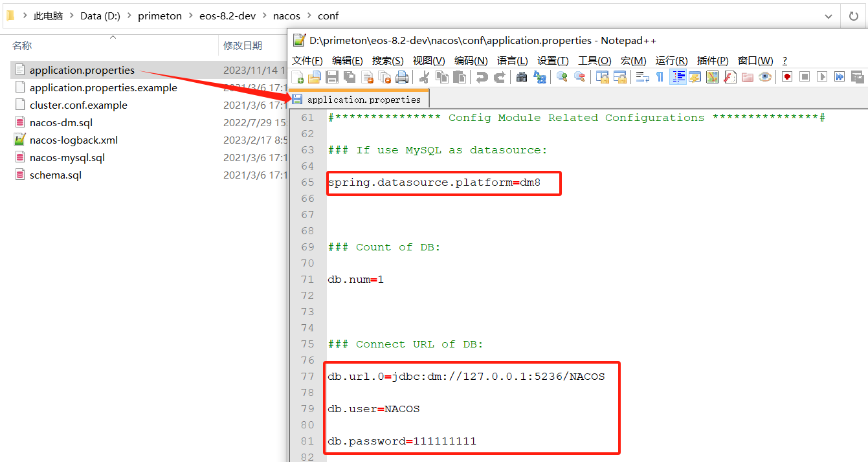Click the New file toolbar icon

pyautogui.click(x=299, y=78)
